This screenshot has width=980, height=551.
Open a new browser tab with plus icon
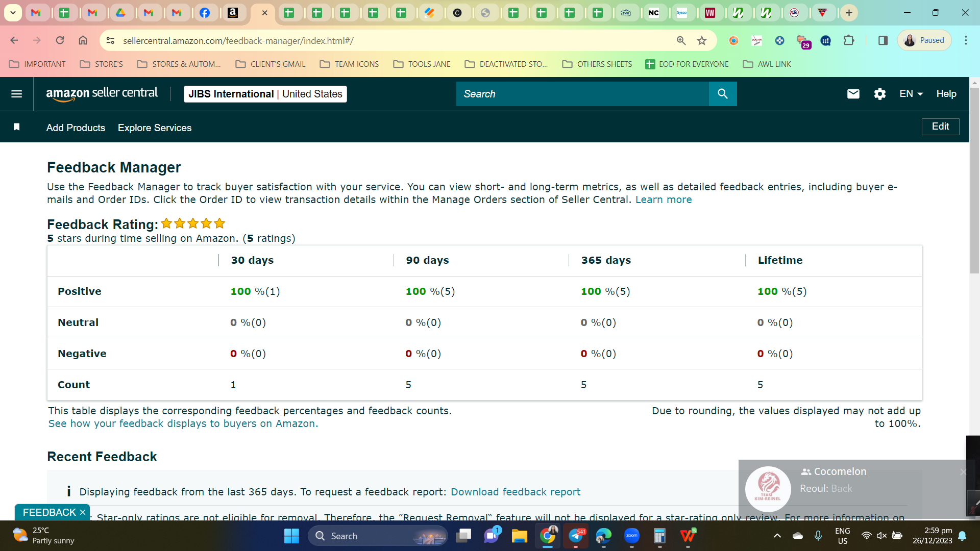point(849,13)
